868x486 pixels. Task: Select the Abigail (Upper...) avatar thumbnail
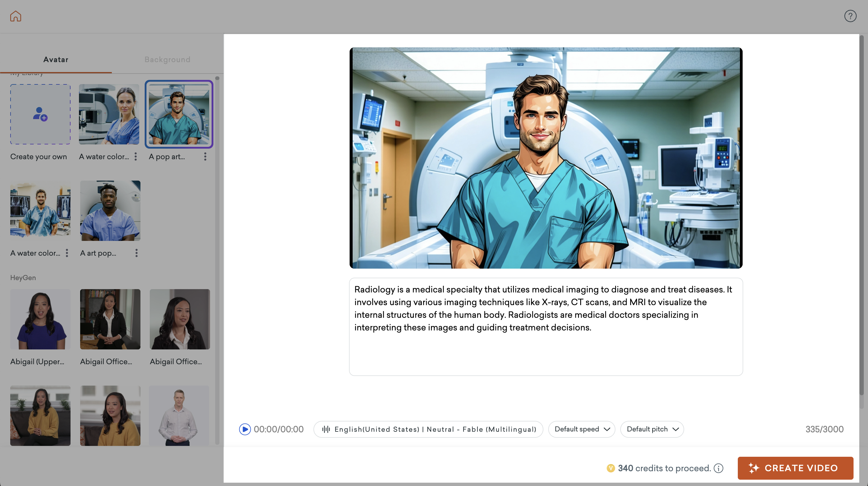[x=40, y=319]
